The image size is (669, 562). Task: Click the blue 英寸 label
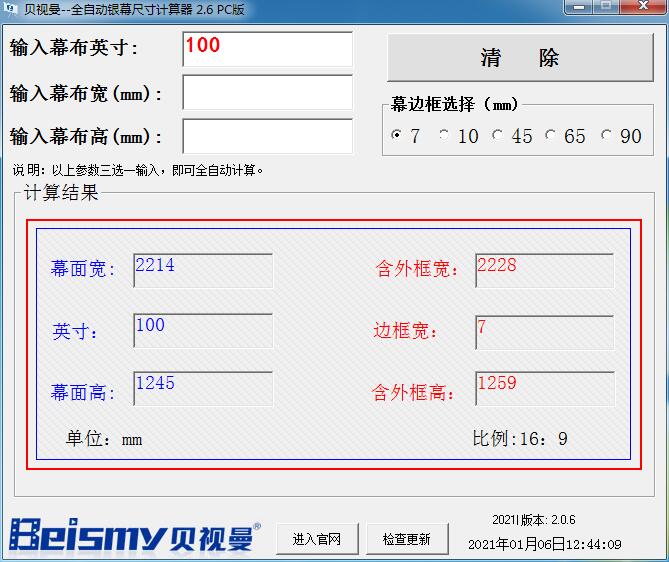coord(75,332)
